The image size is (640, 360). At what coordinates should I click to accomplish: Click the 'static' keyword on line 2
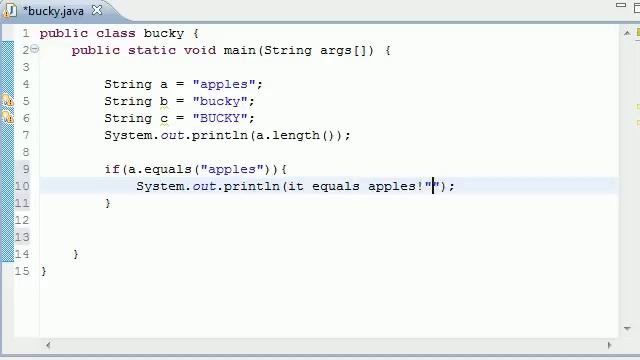coord(152,50)
